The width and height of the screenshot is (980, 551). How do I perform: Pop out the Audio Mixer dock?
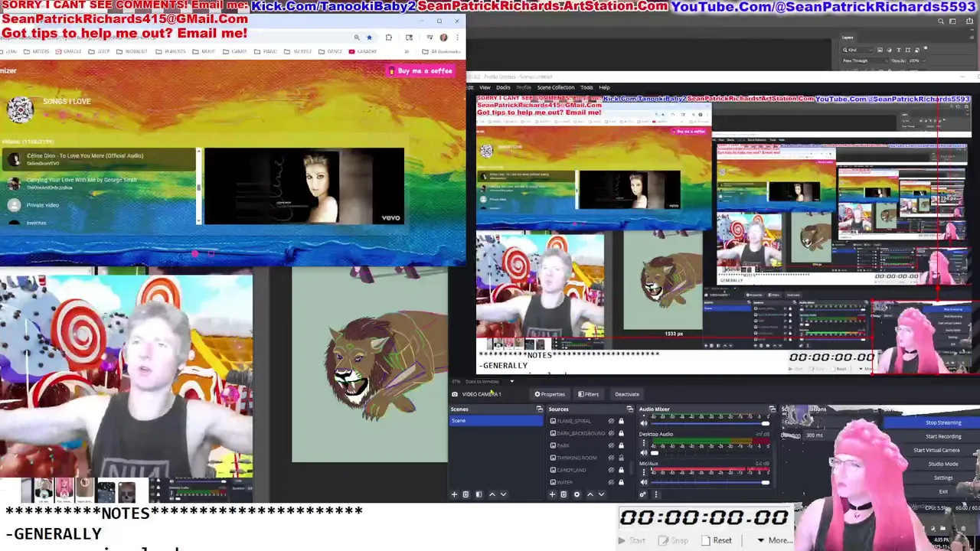tap(773, 409)
